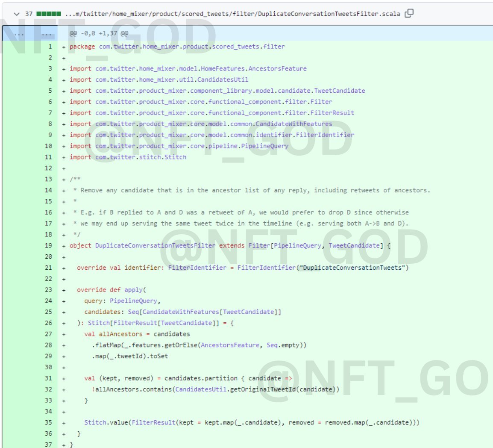Click line number 1 in the diff
Screen dimensions: 493x448
pyautogui.click(x=50, y=47)
